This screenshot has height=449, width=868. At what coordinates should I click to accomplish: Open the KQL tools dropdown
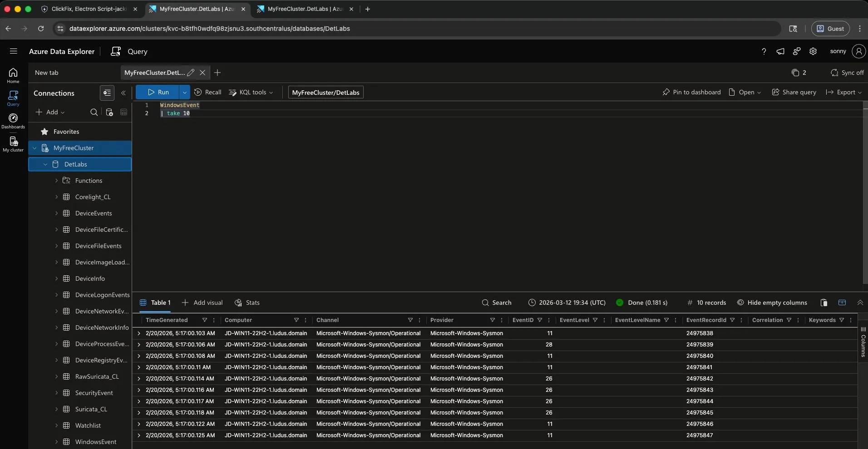pos(251,92)
